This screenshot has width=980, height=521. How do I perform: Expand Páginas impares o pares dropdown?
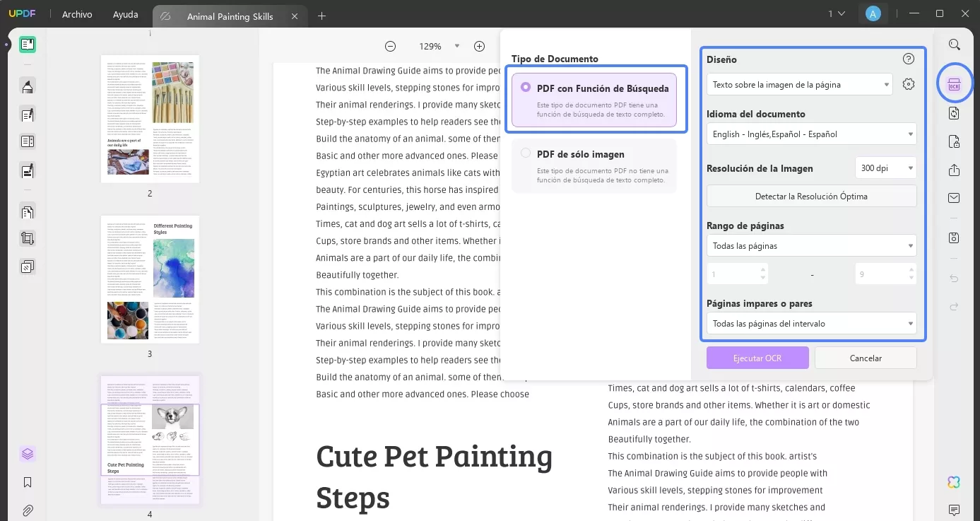pos(811,324)
